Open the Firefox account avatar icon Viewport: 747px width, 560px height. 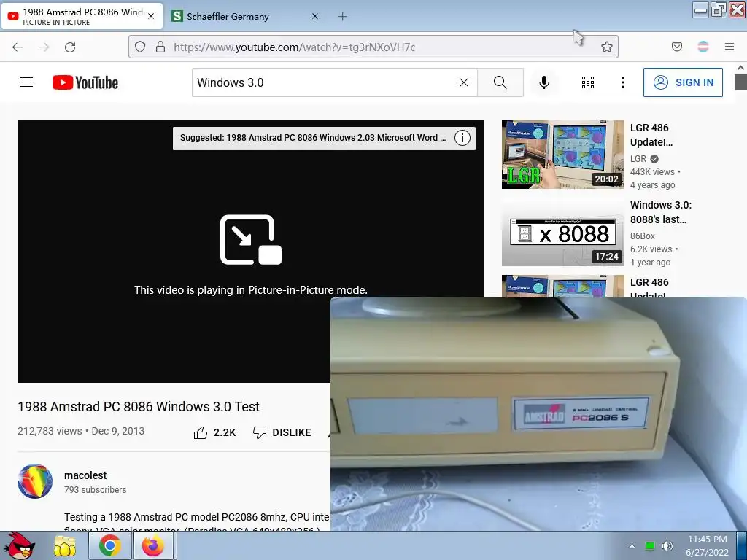click(x=703, y=47)
